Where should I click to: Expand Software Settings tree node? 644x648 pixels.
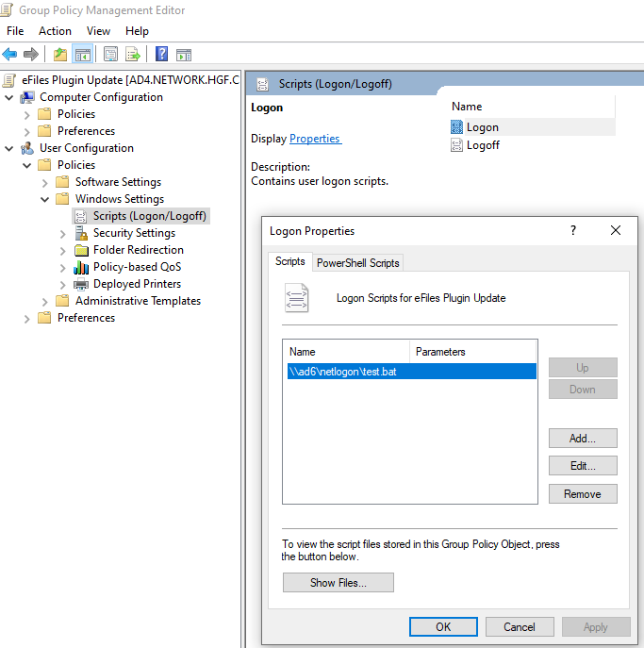[45, 182]
